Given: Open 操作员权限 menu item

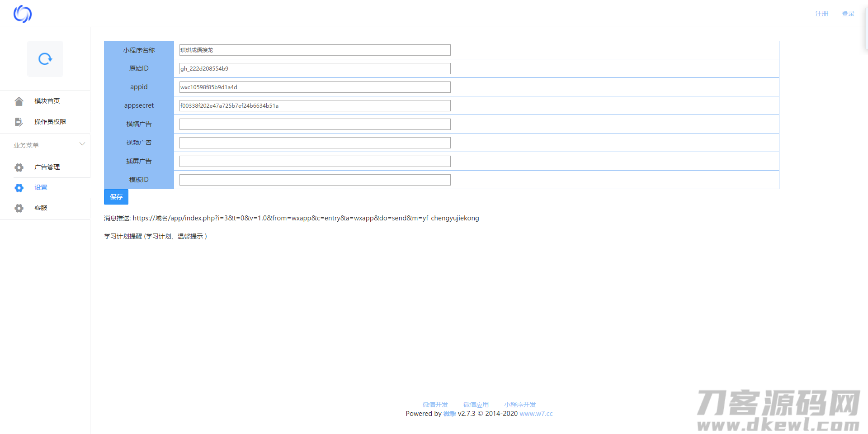Looking at the screenshot, I should click(x=50, y=122).
